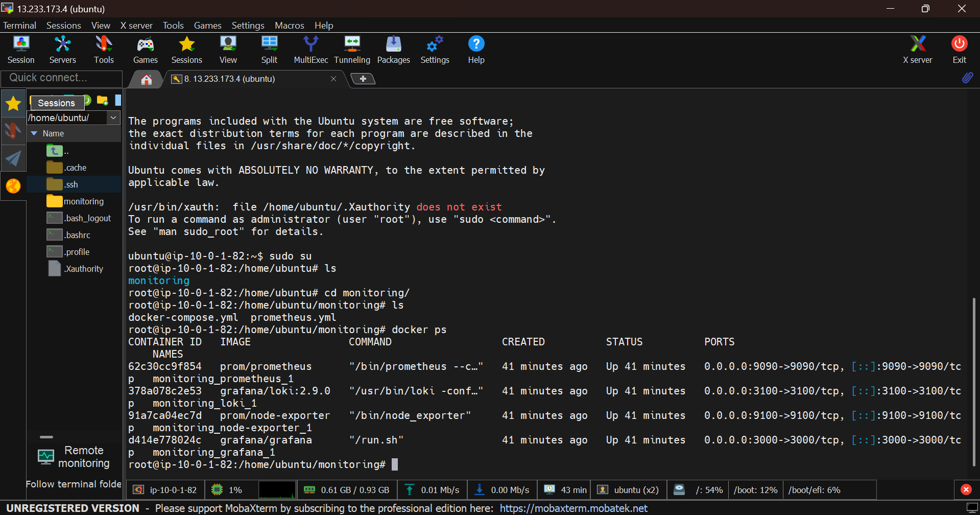Open a new Session from the toolbar
This screenshot has width=980, height=515.
pyautogui.click(x=21, y=50)
